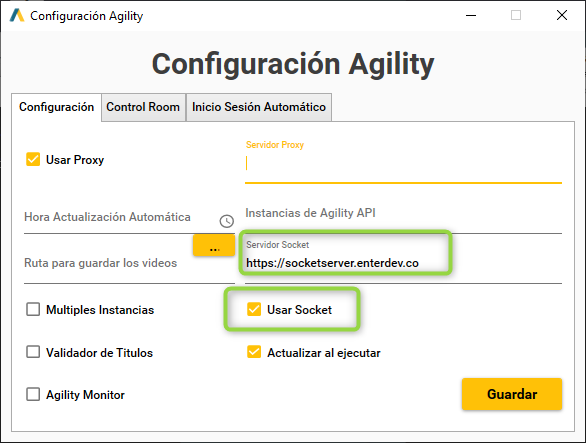Disable the Usar Socket checkbox

tap(254, 309)
